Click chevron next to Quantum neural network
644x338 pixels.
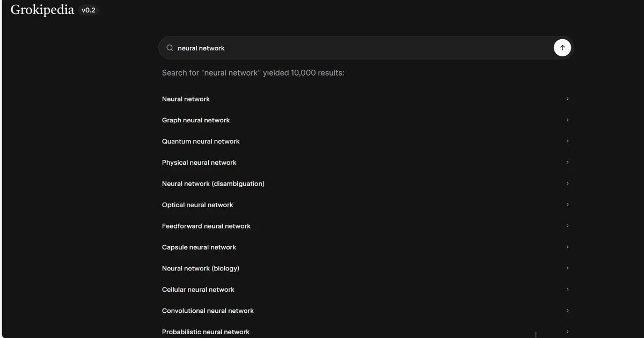tap(567, 142)
